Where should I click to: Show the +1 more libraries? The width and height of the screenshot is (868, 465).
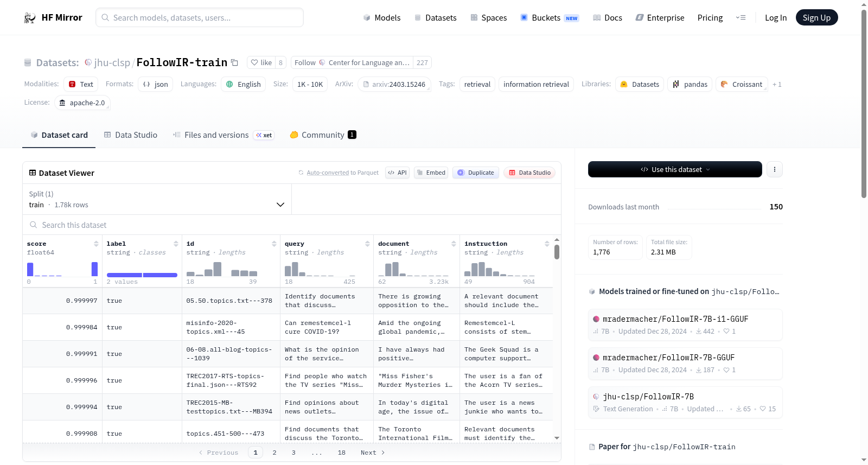tap(777, 84)
